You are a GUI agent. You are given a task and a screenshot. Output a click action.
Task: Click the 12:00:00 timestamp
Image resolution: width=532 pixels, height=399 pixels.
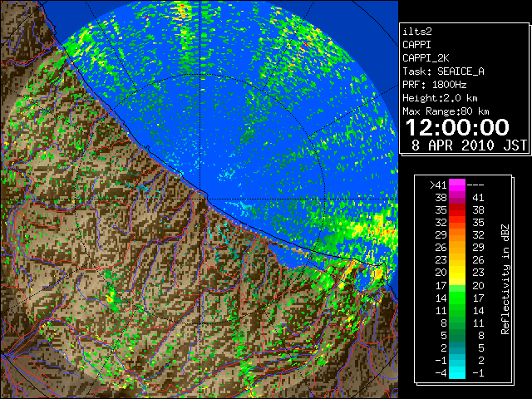coord(457,127)
